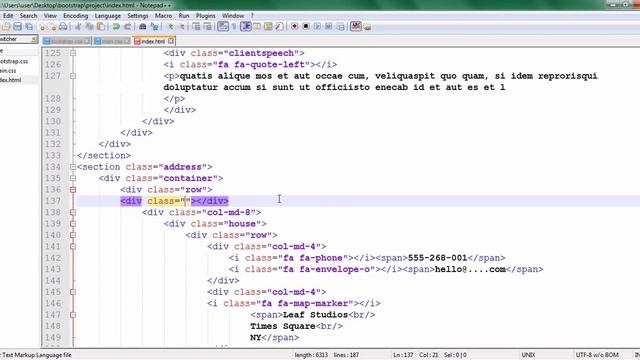Click the green Undo arrow icon
The width and height of the screenshot is (640, 360).
116,27
